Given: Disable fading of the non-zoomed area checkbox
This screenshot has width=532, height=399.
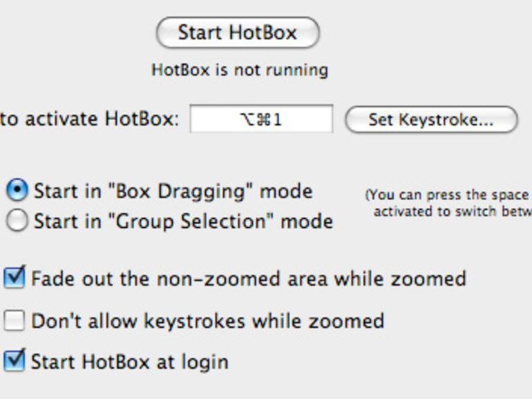Looking at the screenshot, I should pyautogui.click(x=15, y=278).
